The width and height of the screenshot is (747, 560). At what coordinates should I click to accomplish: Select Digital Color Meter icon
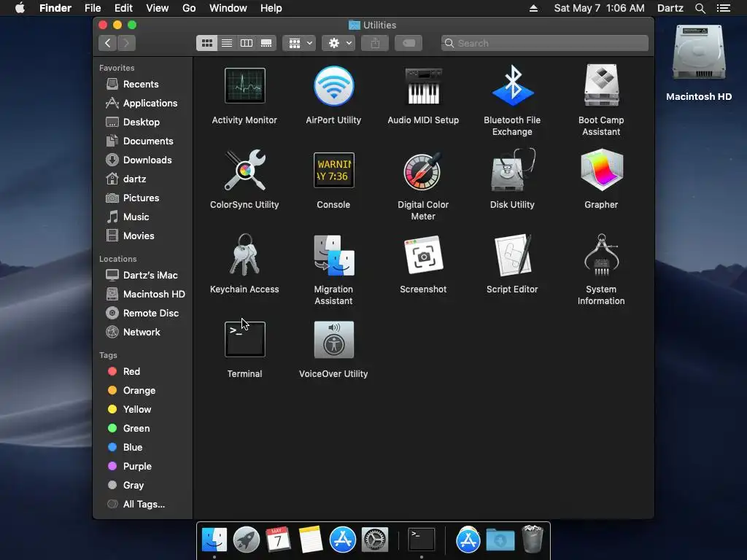[423, 171]
